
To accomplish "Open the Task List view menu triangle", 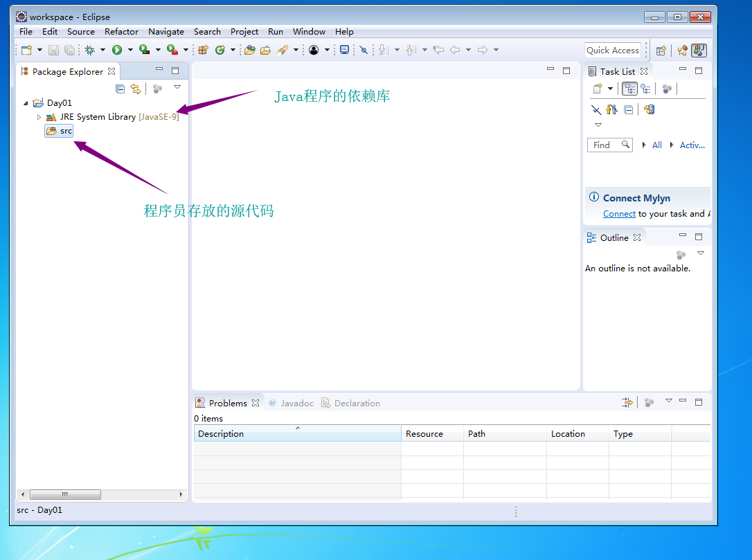I will [598, 125].
